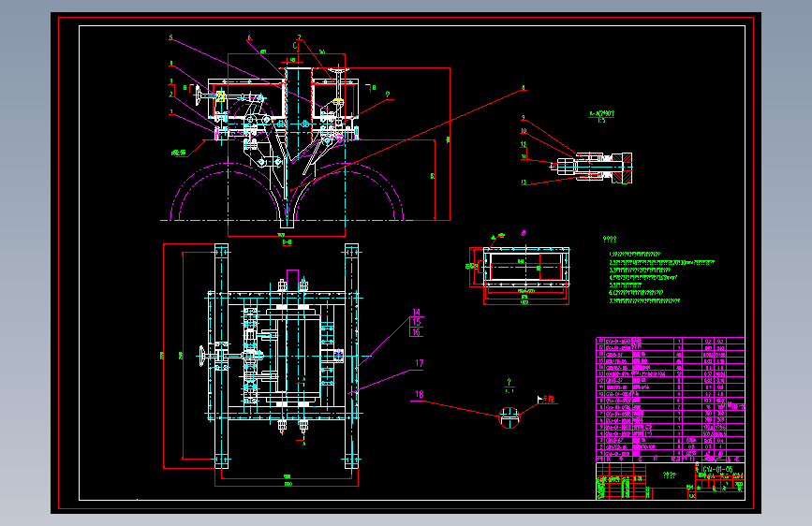The image size is (812, 526).
Task: Select part callout number 14
Action: 417,313
